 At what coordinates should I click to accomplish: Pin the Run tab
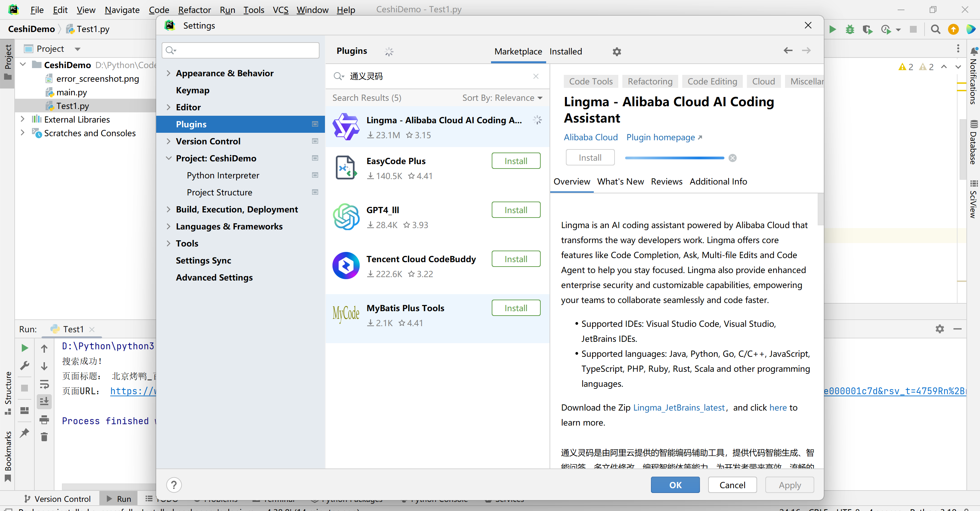pyautogui.click(x=25, y=433)
